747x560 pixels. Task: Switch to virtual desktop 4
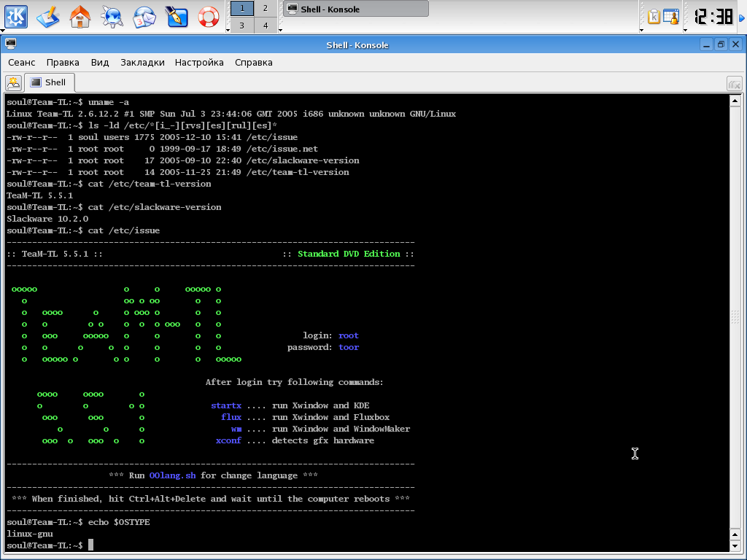point(266,26)
